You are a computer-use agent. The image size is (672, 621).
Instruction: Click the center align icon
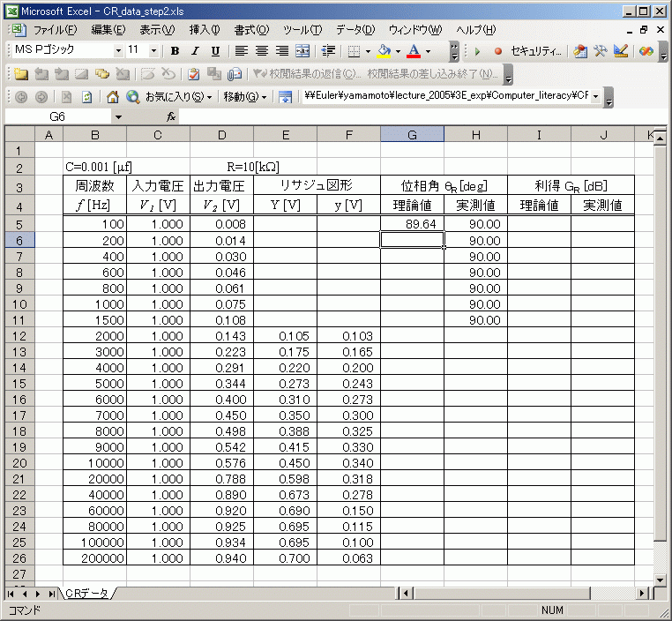pyautogui.click(x=261, y=51)
